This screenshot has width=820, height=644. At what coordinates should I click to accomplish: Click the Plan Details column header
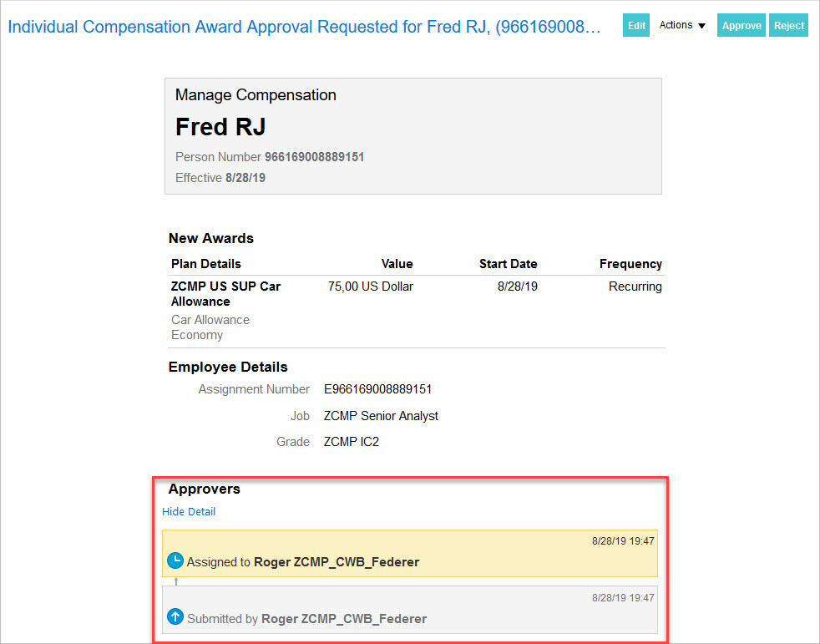(x=205, y=264)
